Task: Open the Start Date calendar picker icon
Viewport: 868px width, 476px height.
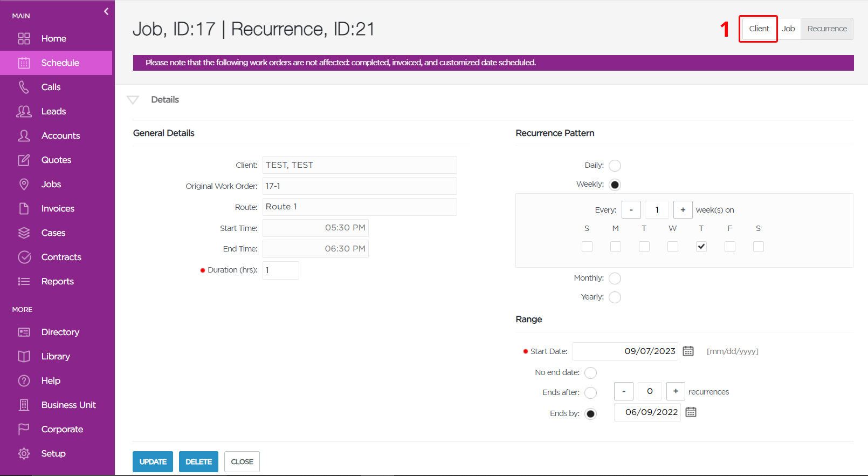Action: pyautogui.click(x=688, y=351)
